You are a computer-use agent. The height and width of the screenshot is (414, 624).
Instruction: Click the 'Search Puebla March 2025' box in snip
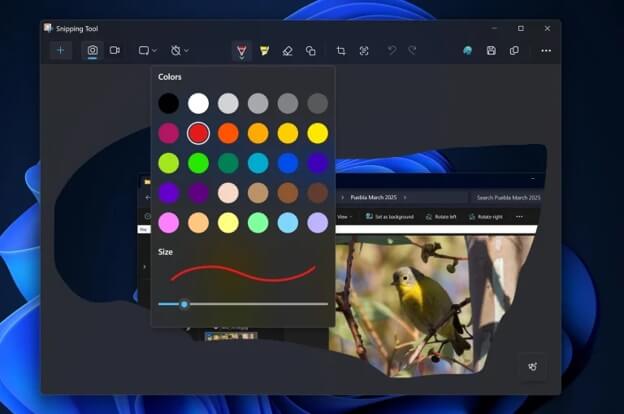point(506,197)
